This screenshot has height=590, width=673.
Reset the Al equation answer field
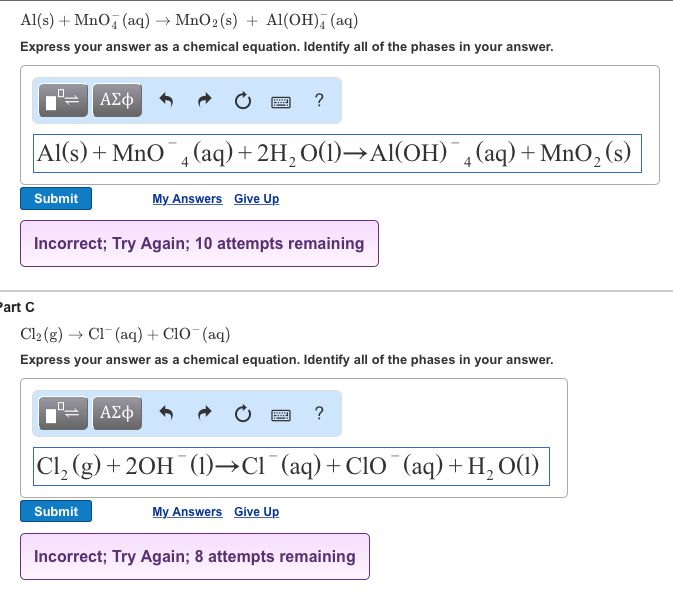click(243, 101)
